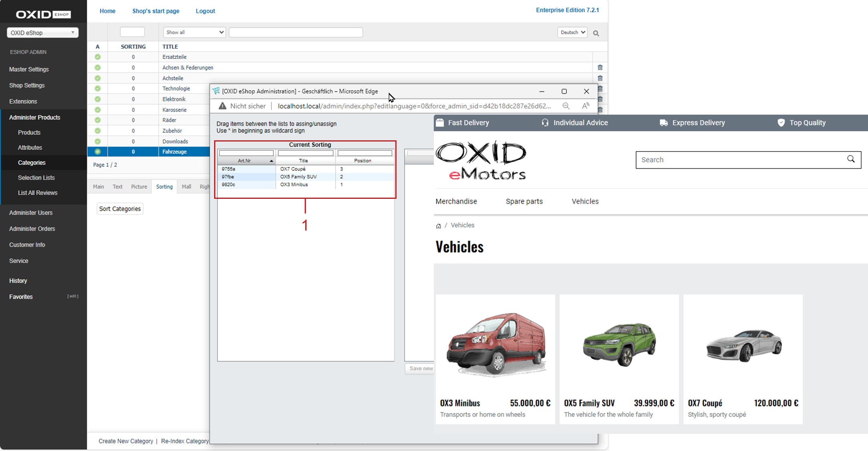Viewport: 868px width, 451px height.
Task: Expand Shop Settings in the admin sidebar
Action: point(27,85)
